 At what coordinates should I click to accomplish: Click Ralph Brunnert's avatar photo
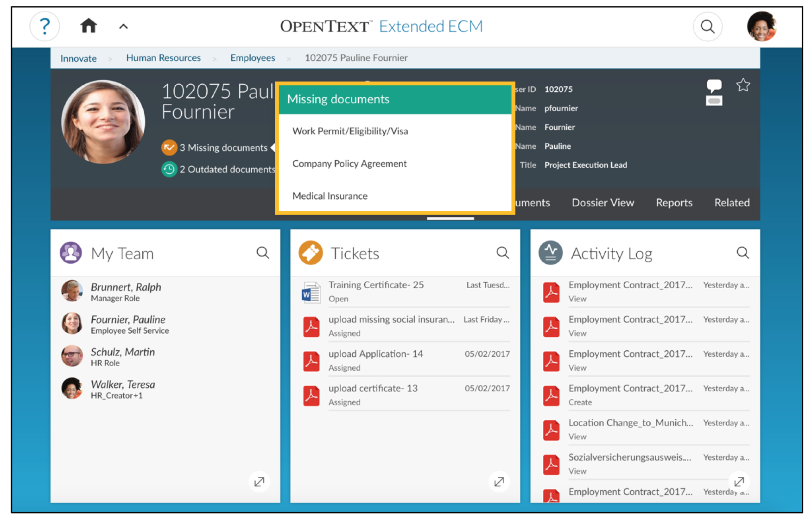[72, 291]
